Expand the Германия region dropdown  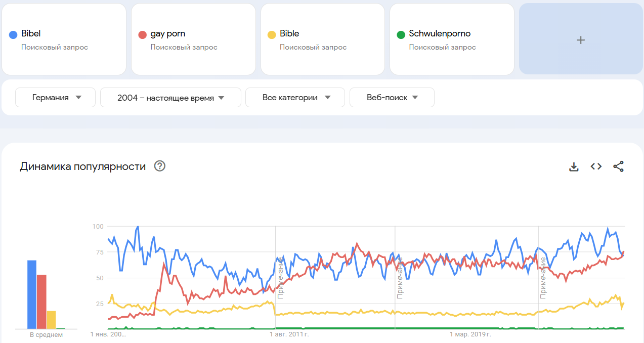point(56,98)
